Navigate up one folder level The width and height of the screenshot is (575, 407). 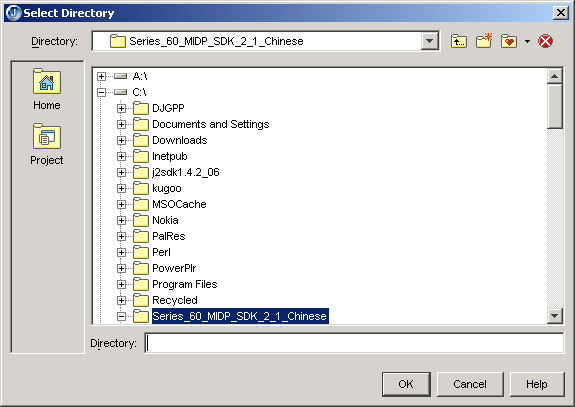(459, 41)
